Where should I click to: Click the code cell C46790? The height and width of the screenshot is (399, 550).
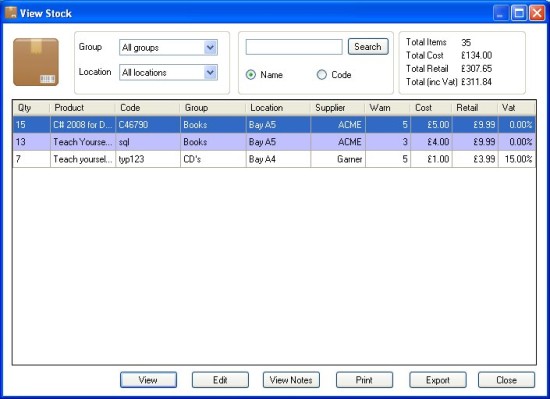pos(148,124)
